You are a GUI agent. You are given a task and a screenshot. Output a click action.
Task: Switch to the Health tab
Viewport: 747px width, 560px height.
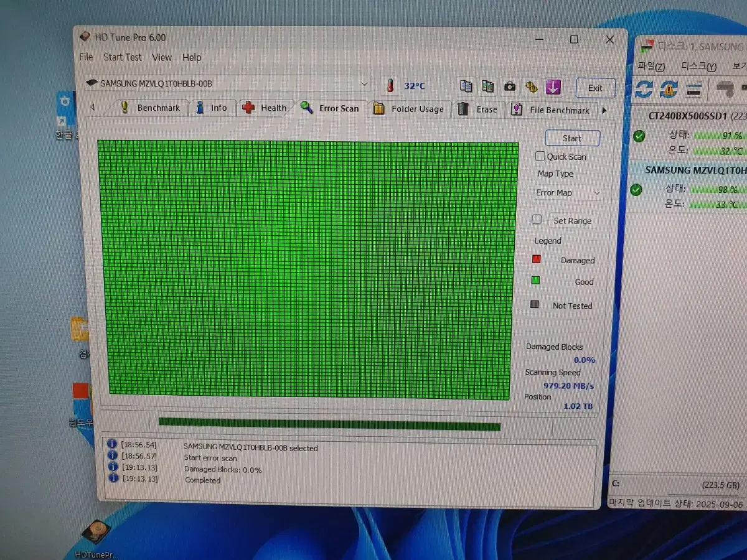point(265,108)
